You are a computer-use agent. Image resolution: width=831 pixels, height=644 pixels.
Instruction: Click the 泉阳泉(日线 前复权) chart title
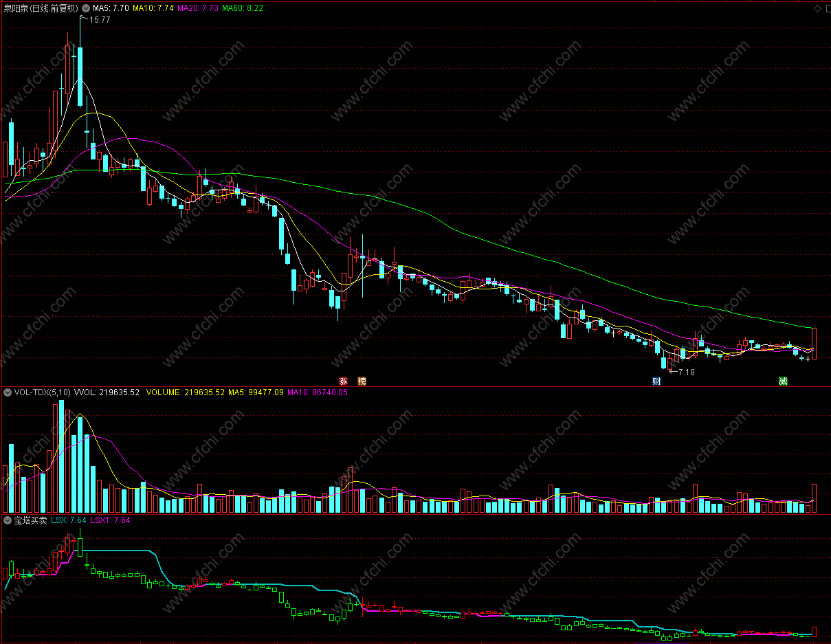click(x=41, y=8)
